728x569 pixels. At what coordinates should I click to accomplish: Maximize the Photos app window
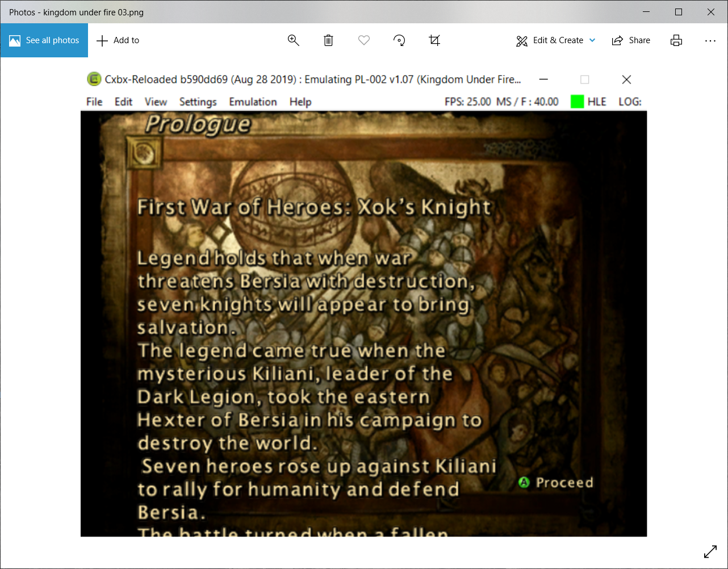pos(679,12)
